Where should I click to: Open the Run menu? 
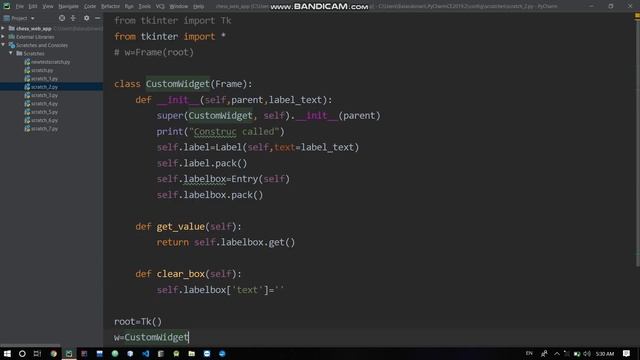point(129,7)
